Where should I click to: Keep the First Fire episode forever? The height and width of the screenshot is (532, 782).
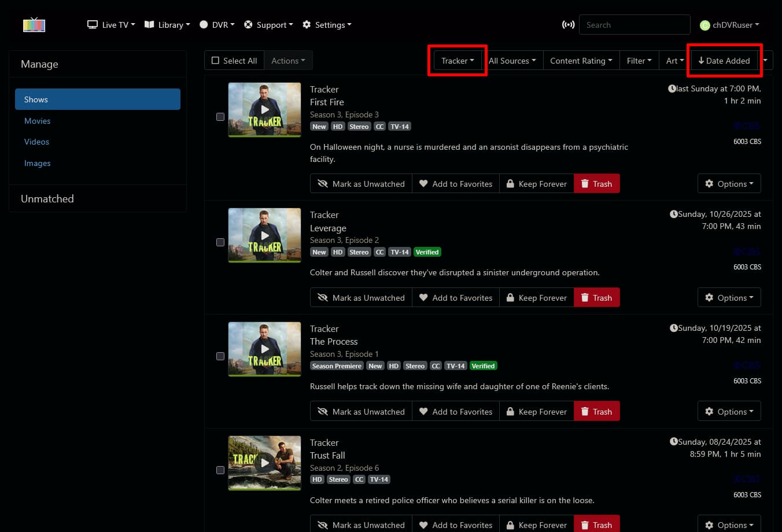pyautogui.click(x=536, y=184)
